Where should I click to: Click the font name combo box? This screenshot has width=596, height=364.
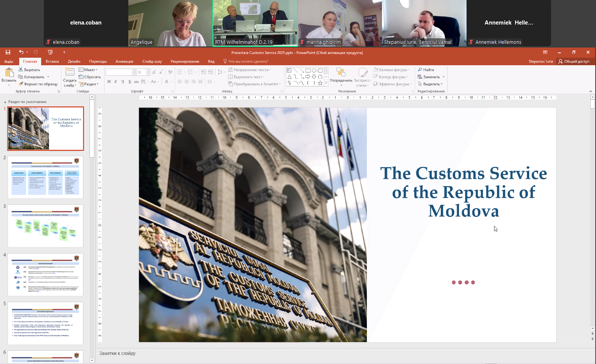[x=120, y=72]
